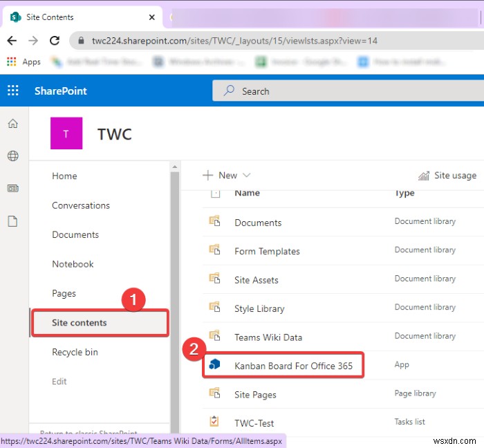Open My files page icon in left rail
484x448 pixels.
[12, 221]
